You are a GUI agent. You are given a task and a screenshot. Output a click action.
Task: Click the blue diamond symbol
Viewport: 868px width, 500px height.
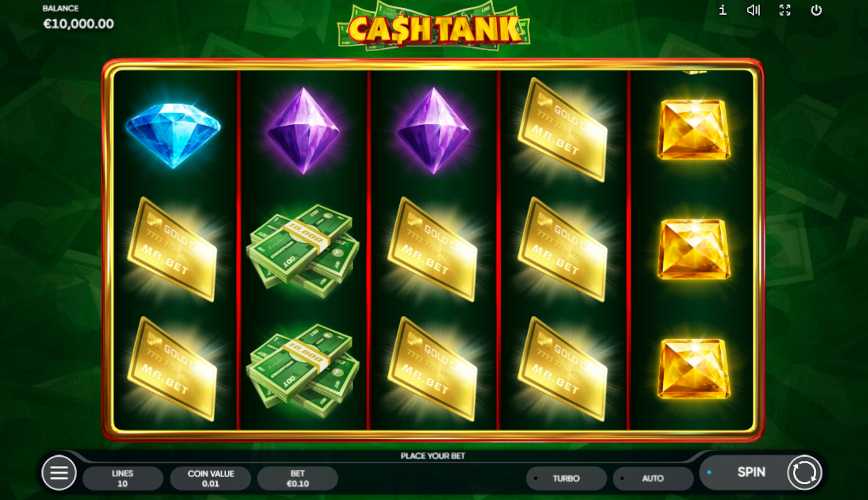pos(173,135)
